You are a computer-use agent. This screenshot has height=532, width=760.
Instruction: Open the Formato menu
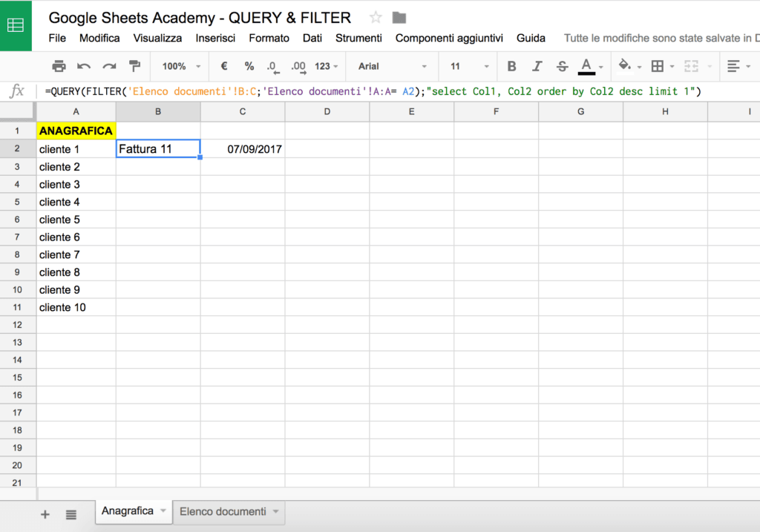click(x=269, y=39)
